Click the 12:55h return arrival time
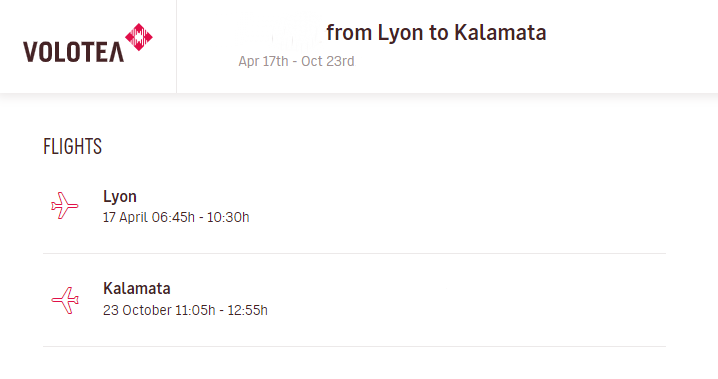 point(248,310)
